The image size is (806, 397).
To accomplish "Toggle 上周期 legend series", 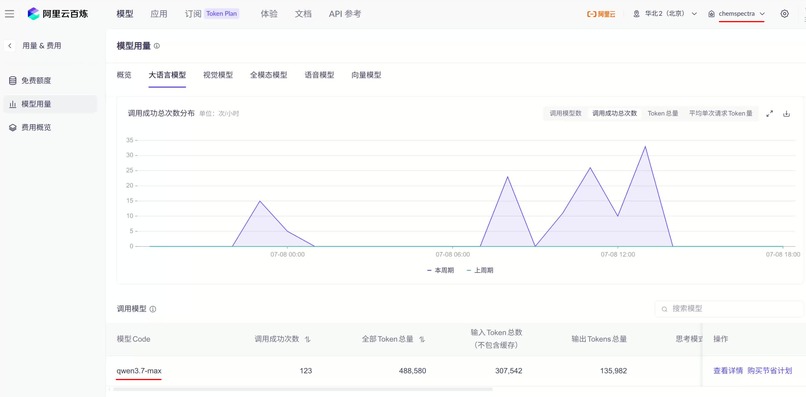I will pyautogui.click(x=480, y=270).
